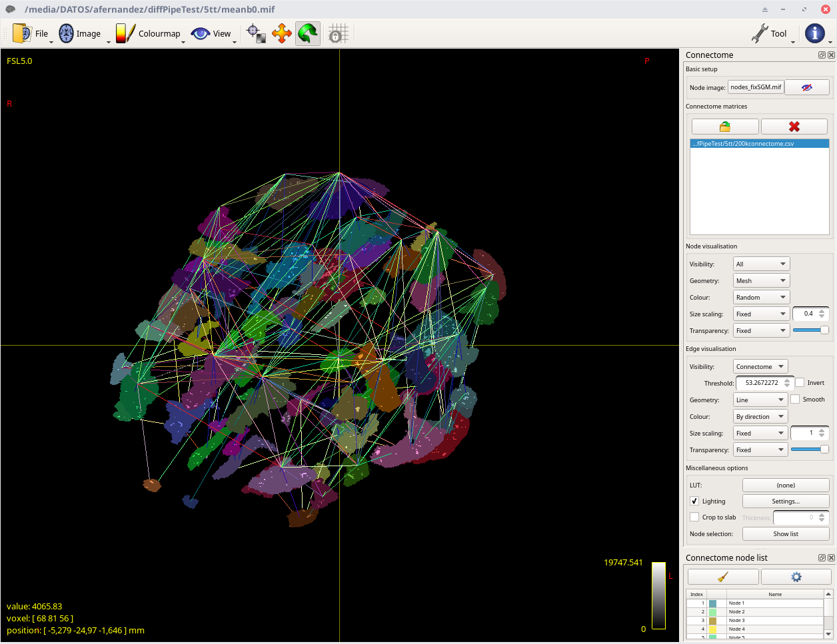
Task: Open a connectome matrix with folder icon
Action: click(725, 127)
